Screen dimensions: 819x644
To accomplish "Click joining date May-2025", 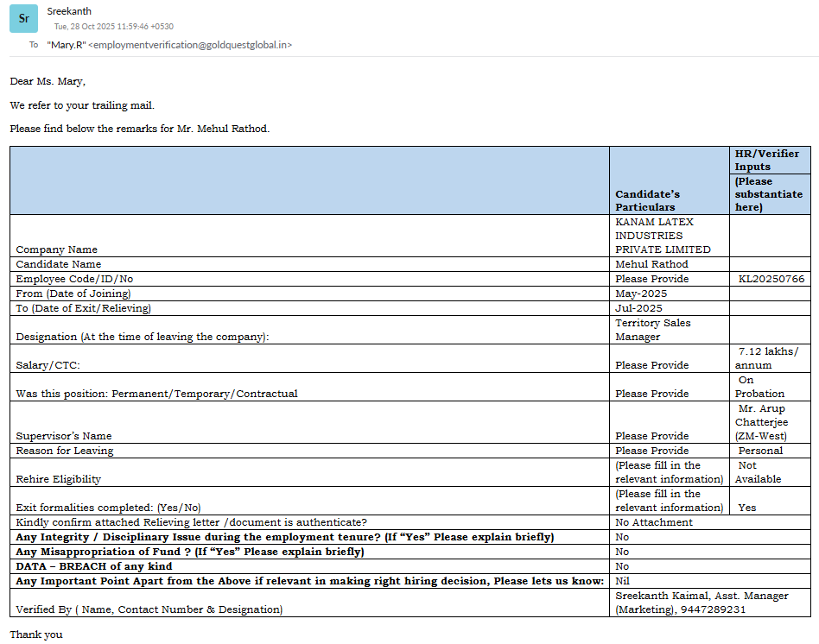I will [x=641, y=294].
